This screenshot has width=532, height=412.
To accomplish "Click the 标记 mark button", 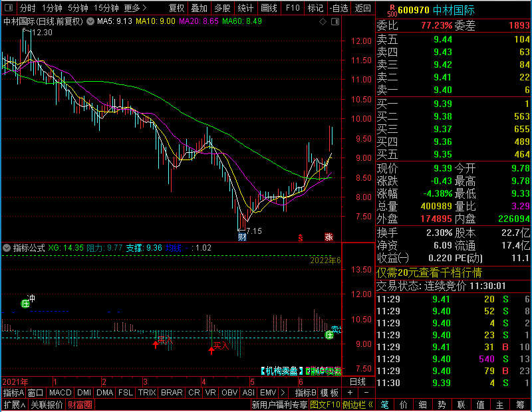I will click(315, 8).
